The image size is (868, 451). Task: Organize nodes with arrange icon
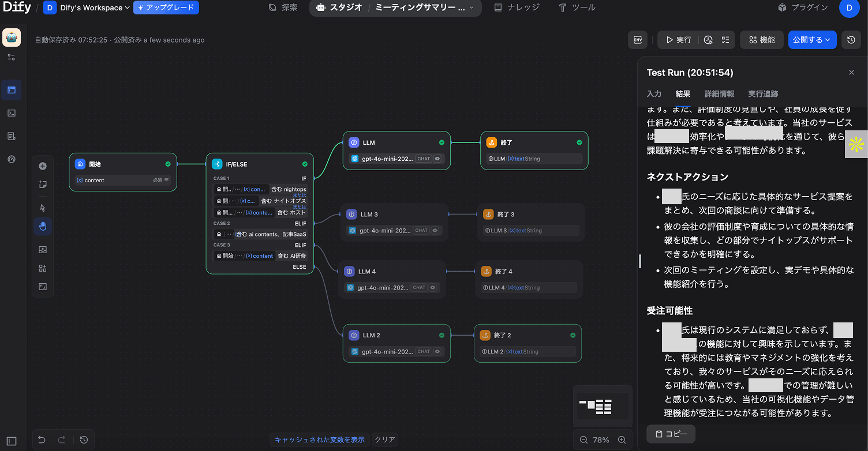43,268
